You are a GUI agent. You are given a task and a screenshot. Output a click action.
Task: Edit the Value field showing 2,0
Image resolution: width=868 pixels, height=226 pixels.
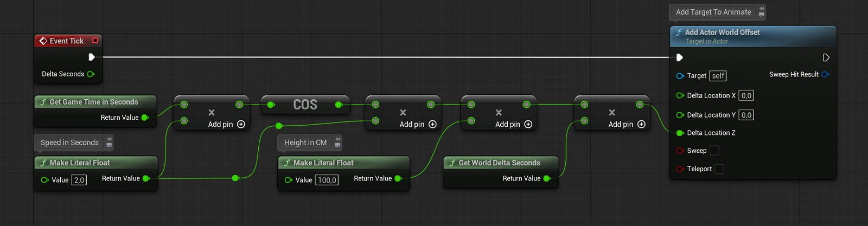pyautogui.click(x=79, y=180)
